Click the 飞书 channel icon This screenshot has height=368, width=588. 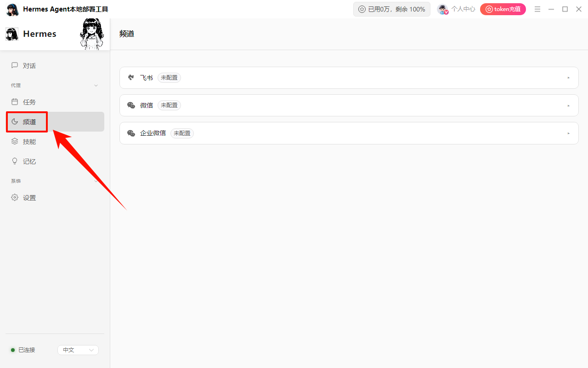tap(131, 78)
